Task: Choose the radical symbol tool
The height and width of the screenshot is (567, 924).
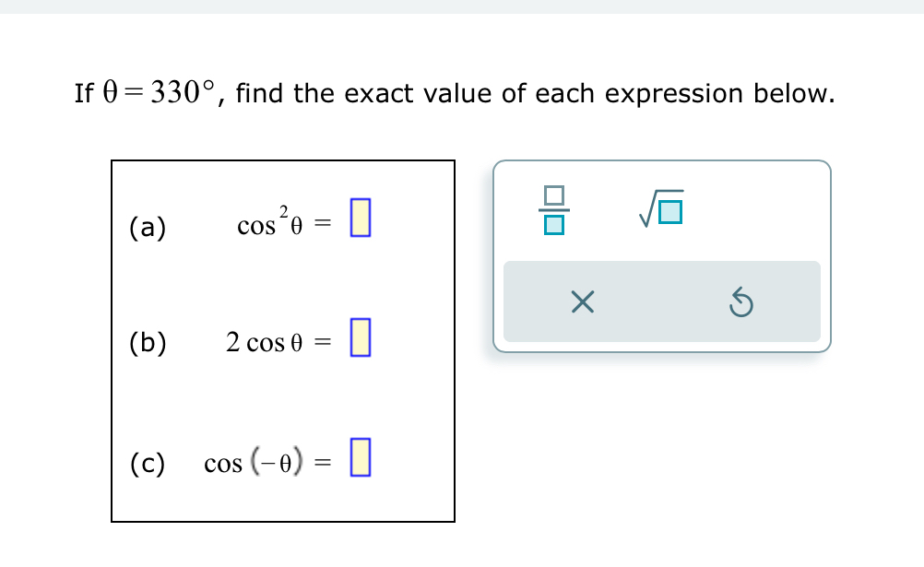Action: click(658, 210)
